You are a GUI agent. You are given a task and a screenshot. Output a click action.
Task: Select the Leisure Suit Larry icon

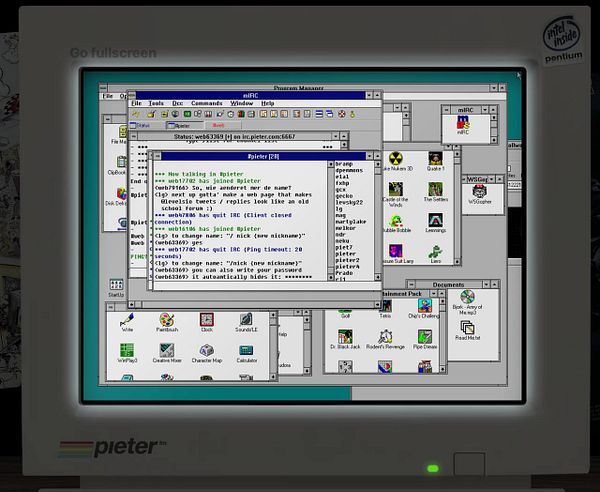point(396,254)
